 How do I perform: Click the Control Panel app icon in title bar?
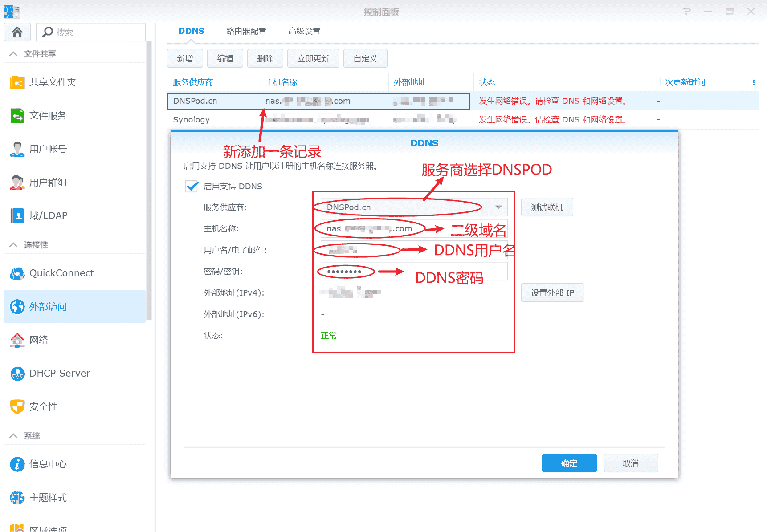12,12
